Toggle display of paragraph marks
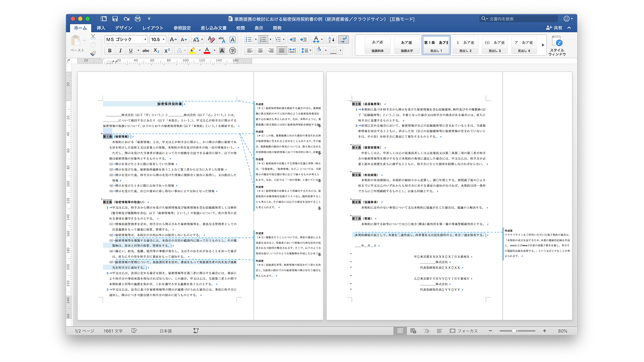 (x=343, y=39)
